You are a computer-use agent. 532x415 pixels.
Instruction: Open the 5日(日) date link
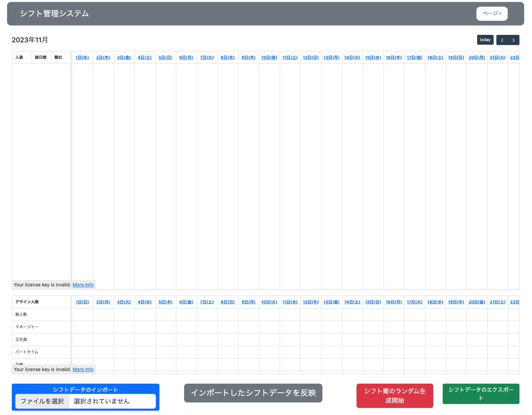[x=165, y=58]
